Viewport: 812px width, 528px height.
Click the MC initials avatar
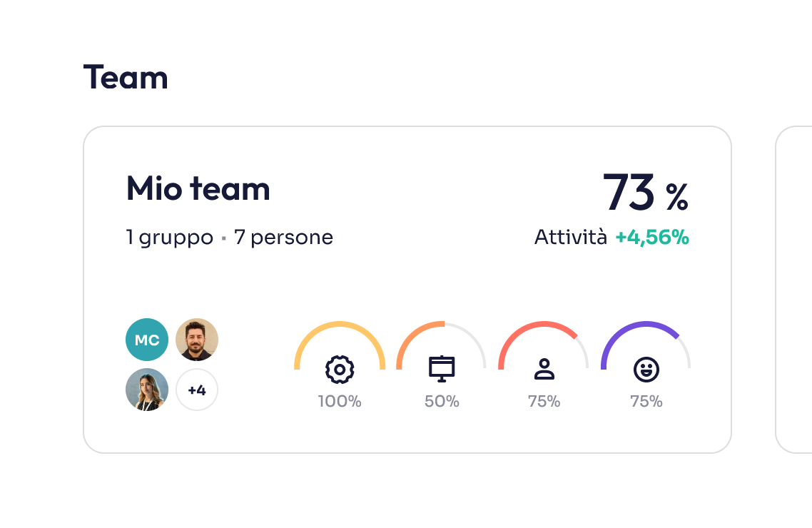(147, 340)
